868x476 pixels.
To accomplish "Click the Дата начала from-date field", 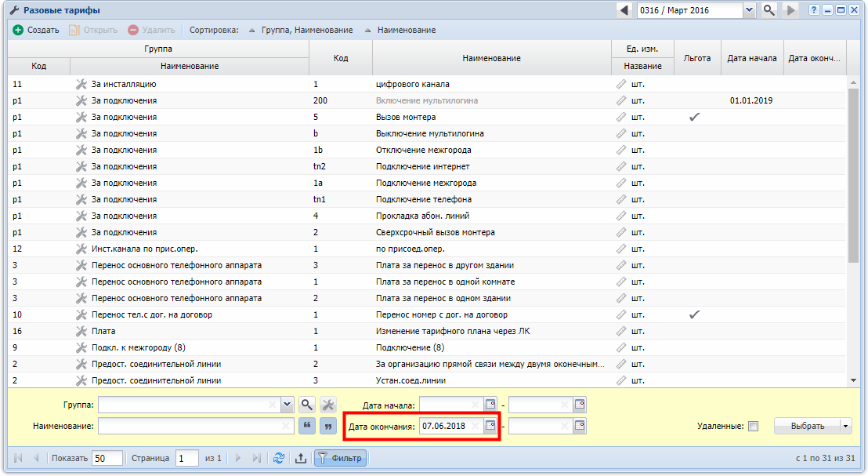I will pos(451,405).
